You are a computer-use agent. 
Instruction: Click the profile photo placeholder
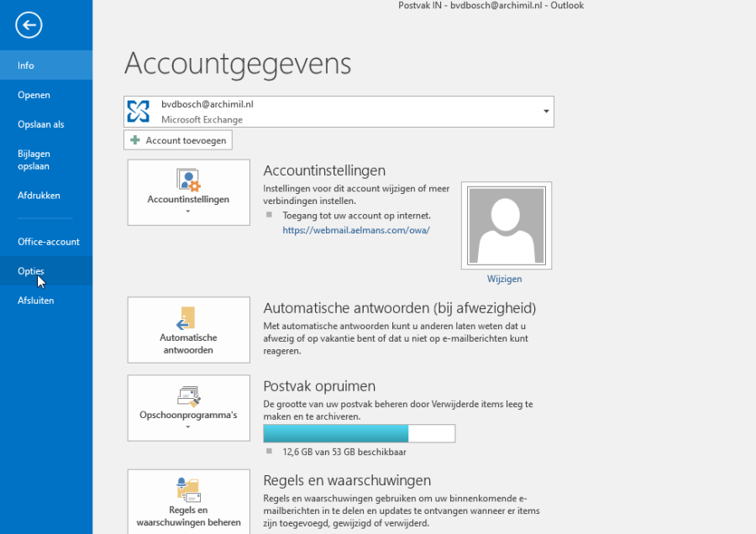(x=507, y=226)
